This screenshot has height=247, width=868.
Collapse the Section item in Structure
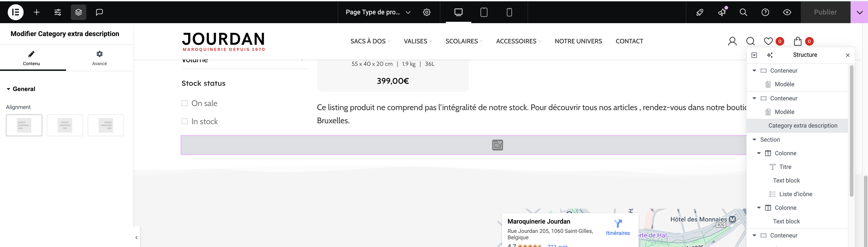pyautogui.click(x=754, y=140)
